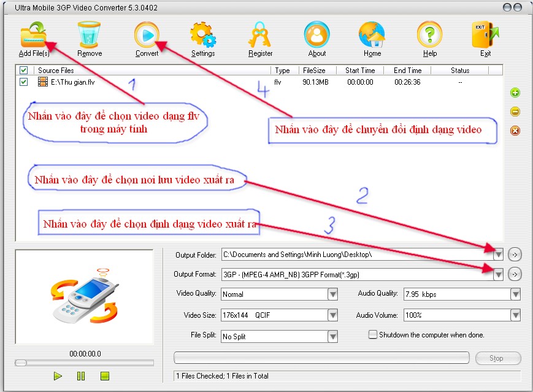The height and width of the screenshot is (392, 533).
Task: Go to Home globe icon
Action: [x=372, y=35]
